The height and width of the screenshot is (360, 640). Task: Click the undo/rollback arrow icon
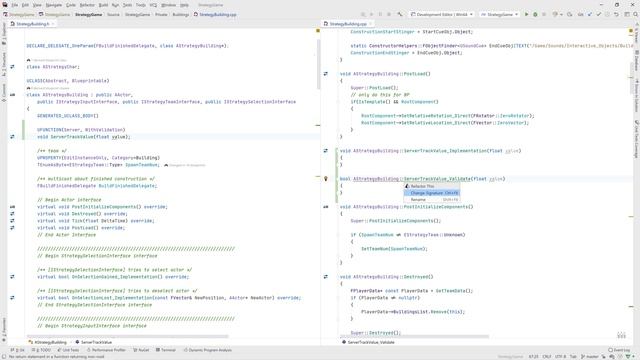(x=616, y=14)
